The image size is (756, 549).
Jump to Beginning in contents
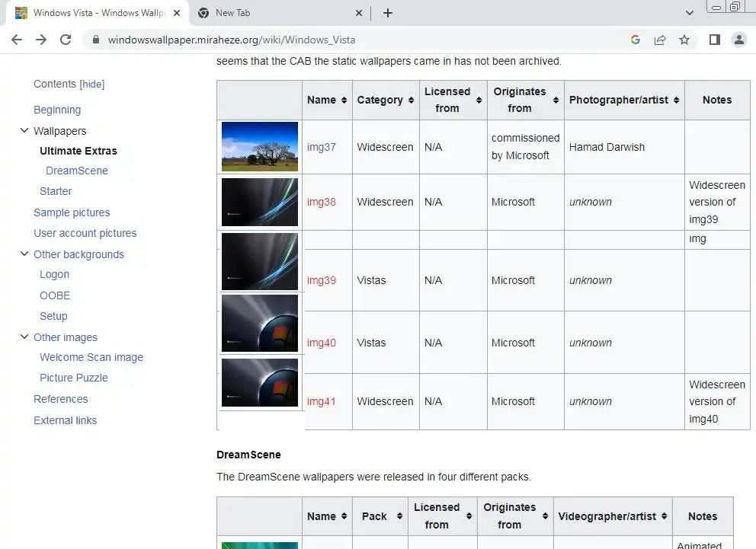57,110
